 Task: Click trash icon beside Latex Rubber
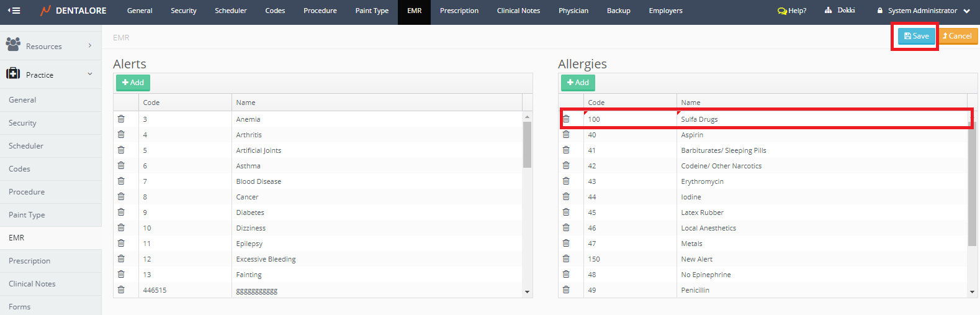566,212
